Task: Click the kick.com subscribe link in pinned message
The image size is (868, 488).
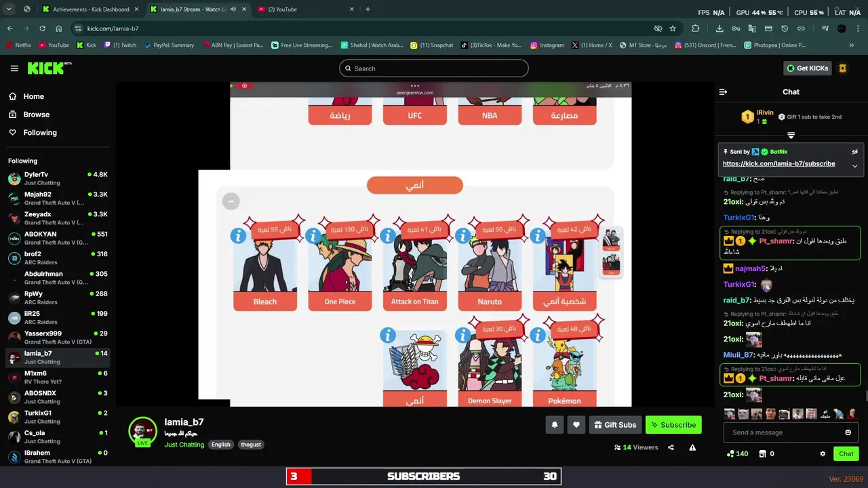Action: click(778, 164)
